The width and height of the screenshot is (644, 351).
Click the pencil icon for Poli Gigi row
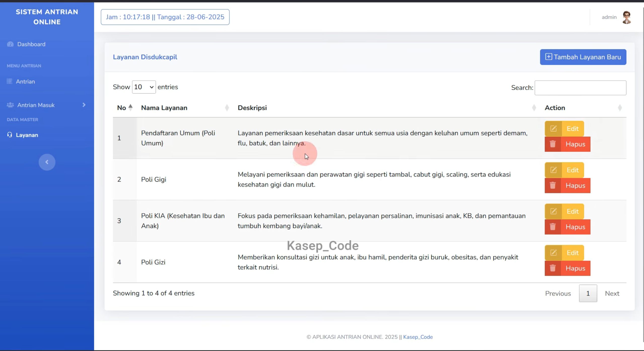coord(553,170)
